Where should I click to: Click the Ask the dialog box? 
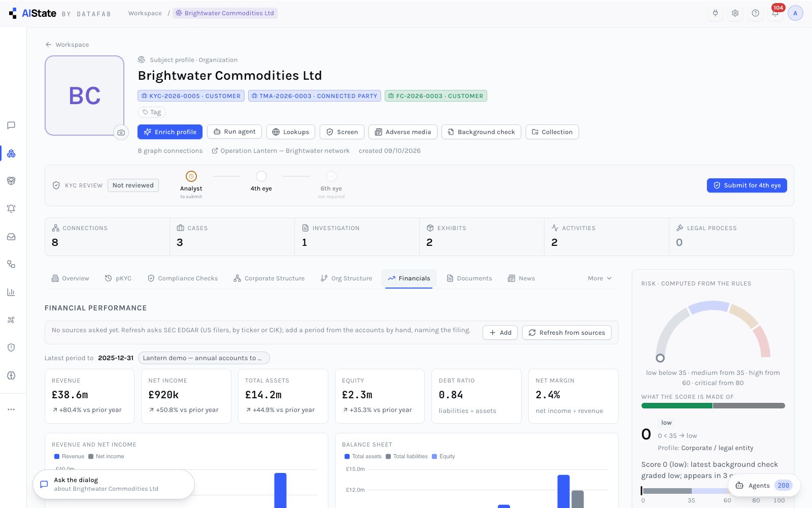click(114, 484)
